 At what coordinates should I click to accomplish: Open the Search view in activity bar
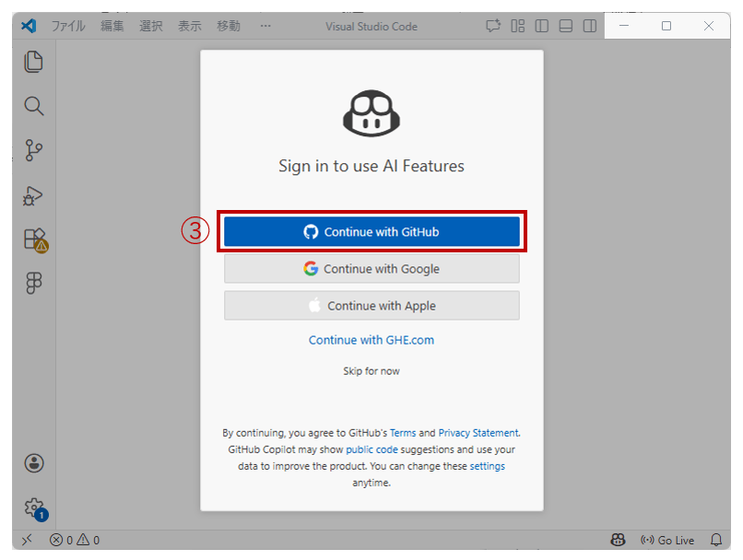pos(34,106)
